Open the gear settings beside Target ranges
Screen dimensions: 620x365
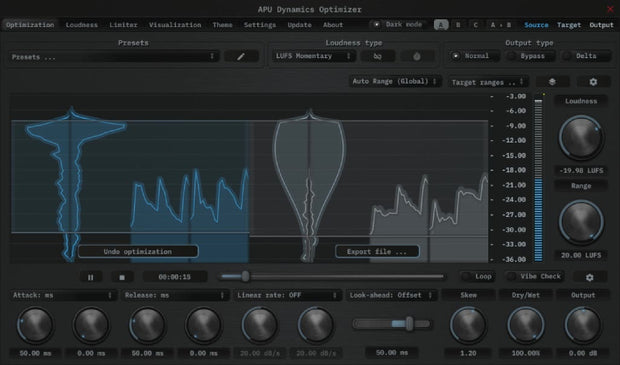593,82
